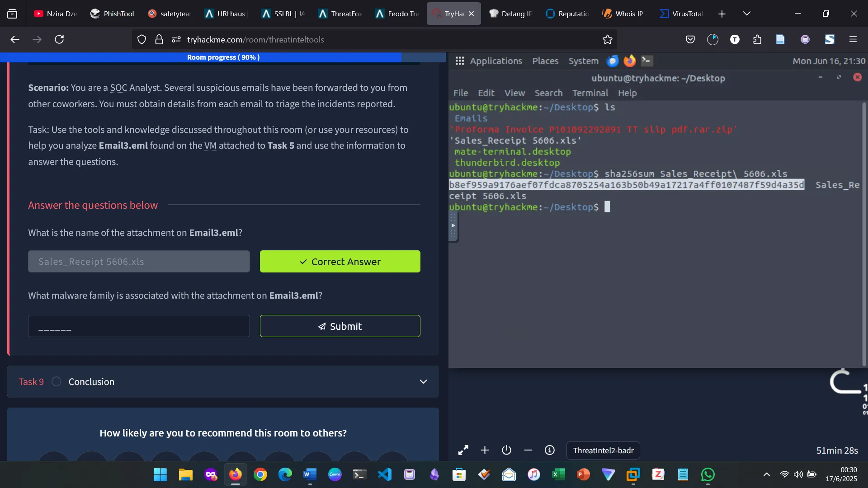868x488 pixels.
Task: Focus the malware family answer field
Action: 139,326
